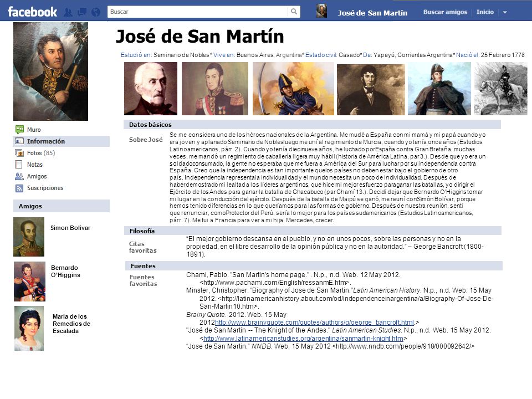
Task: Open the sepia portrait in dark suit
Action: coord(371,90)
